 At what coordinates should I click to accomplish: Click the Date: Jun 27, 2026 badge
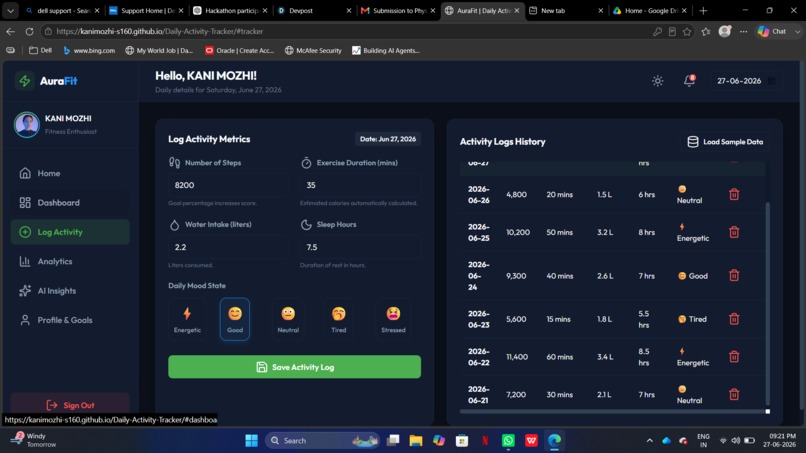388,139
